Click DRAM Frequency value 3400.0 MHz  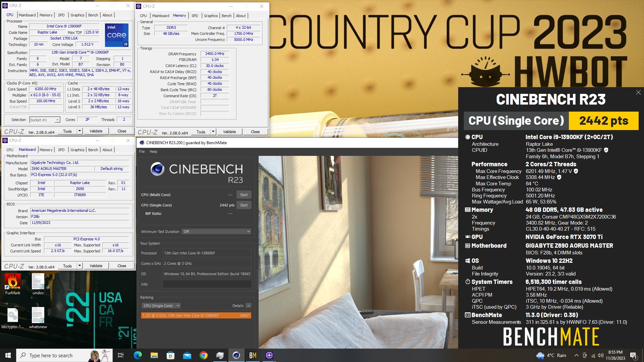tap(215, 54)
